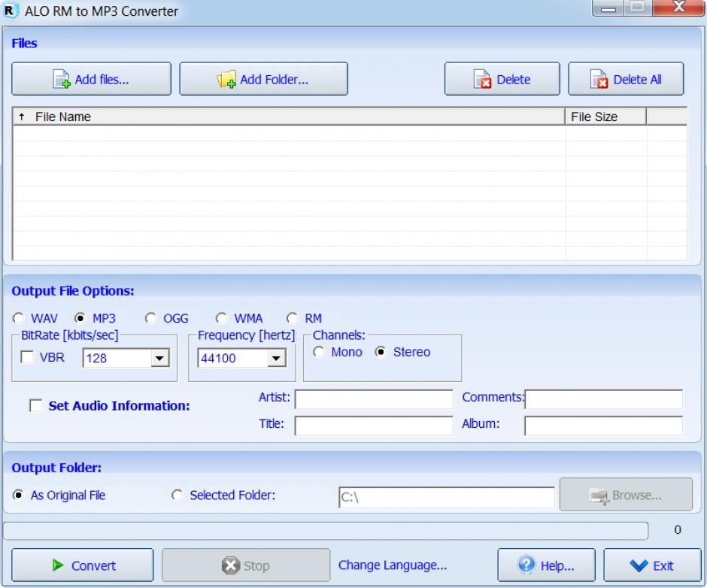Focus the Album input field

pyautogui.click(x=604, y=426)
